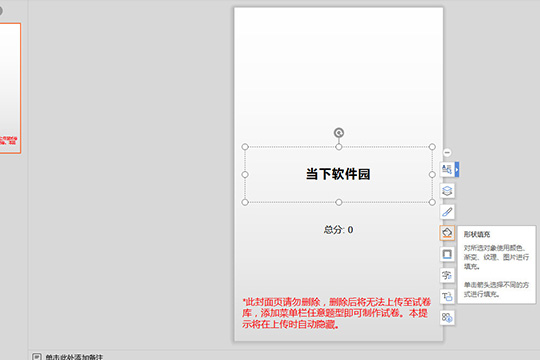Click the 当下软件园 title text

coord(338,174)
